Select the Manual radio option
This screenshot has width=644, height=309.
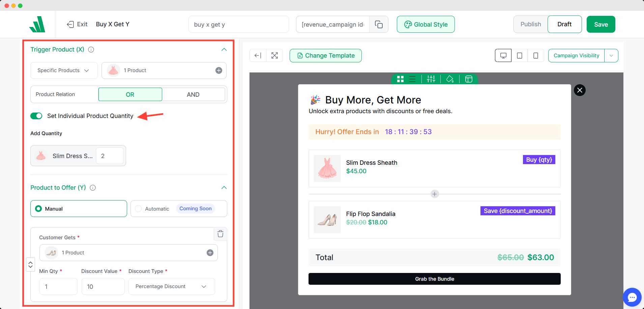39,209
